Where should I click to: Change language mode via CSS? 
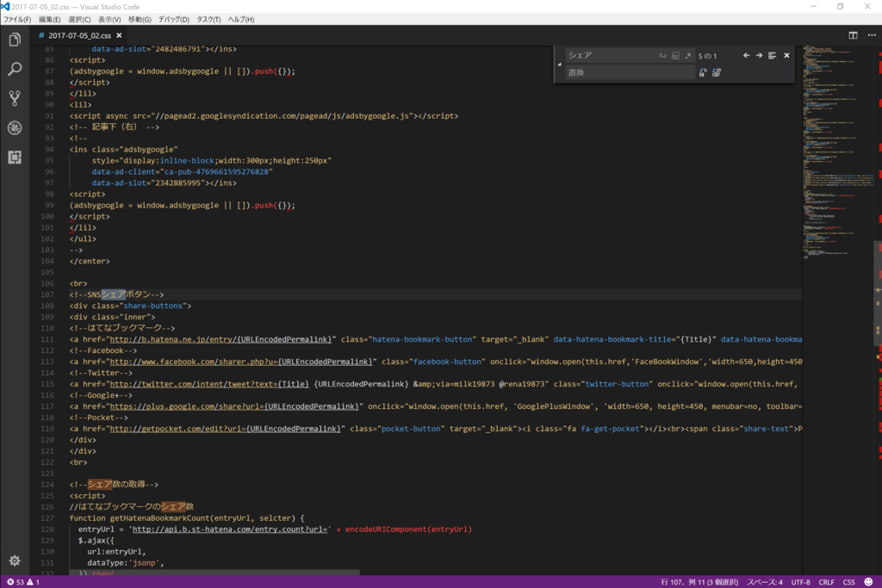click(848, 582)
